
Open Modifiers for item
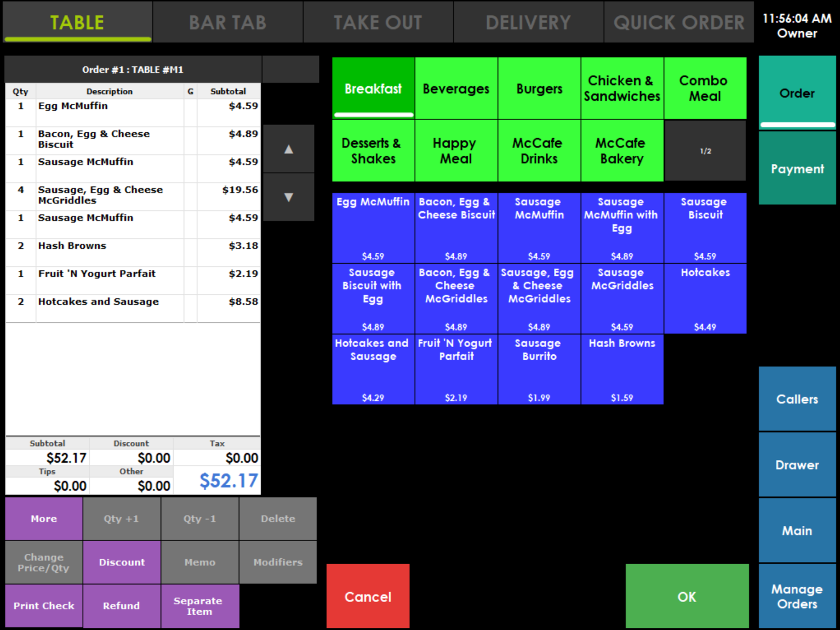[278, 562]
